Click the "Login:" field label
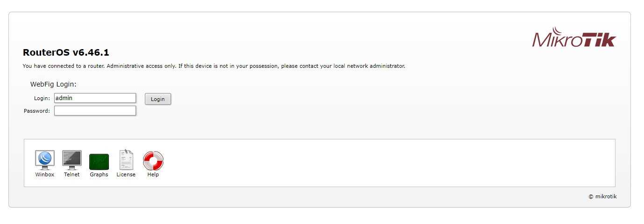 (x=42, y=98)
